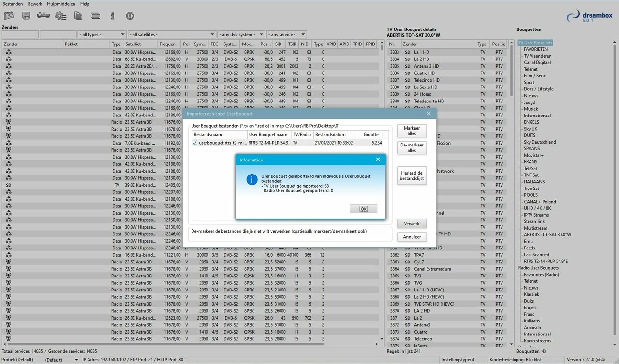Open the '- all types -' filter dropdown
This screenshot has height=364, width=619.
click(102, 34)
